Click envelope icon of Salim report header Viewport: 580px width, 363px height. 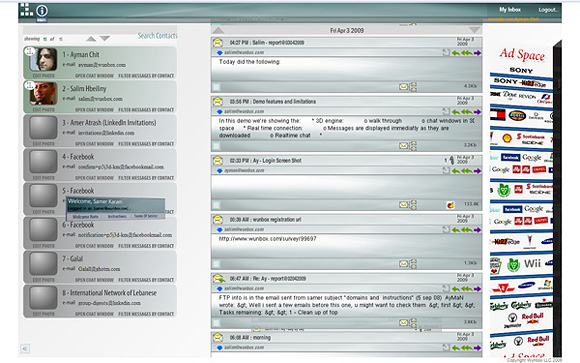pos(218,43)
